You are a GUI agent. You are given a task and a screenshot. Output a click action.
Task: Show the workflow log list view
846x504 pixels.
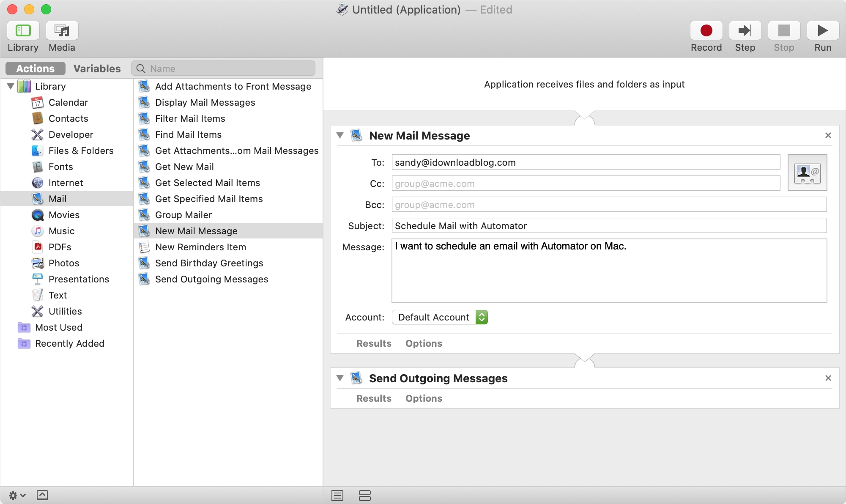(x=337, y=495)
